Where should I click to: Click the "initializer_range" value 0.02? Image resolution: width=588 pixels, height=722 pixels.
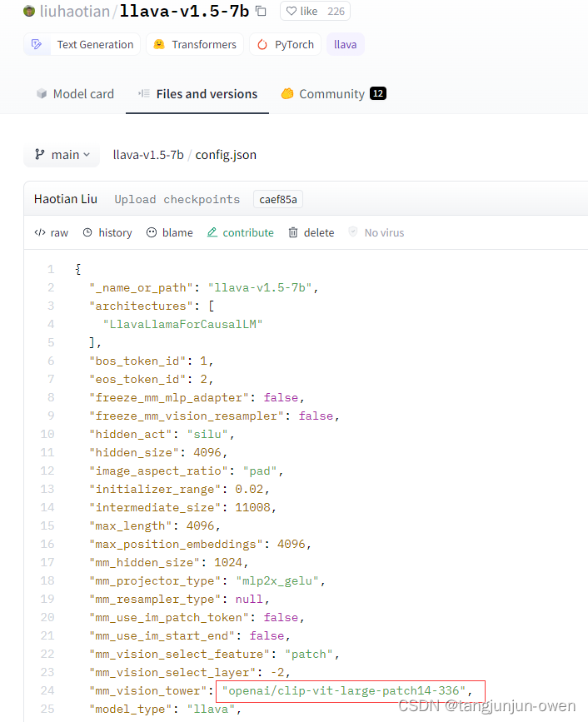[249, 489]
